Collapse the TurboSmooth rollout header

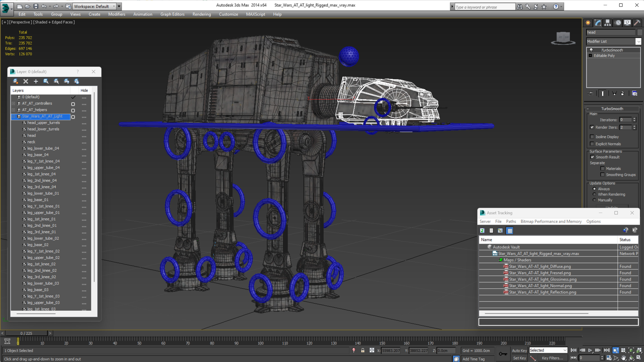(x=612, y=109)
